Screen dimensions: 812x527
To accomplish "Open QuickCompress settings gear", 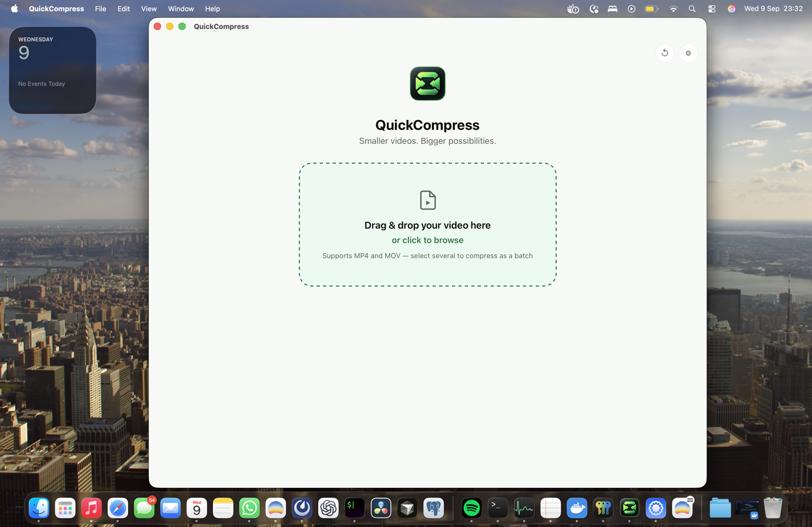I will [688, 53].
